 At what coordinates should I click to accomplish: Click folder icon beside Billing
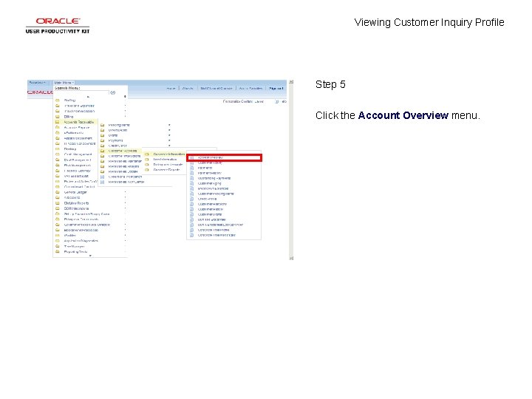[x=58, y=117]
